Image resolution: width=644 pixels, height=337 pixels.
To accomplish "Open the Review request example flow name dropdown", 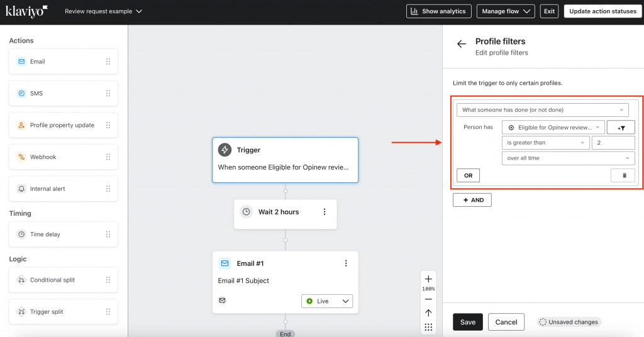I will (103, 11).
